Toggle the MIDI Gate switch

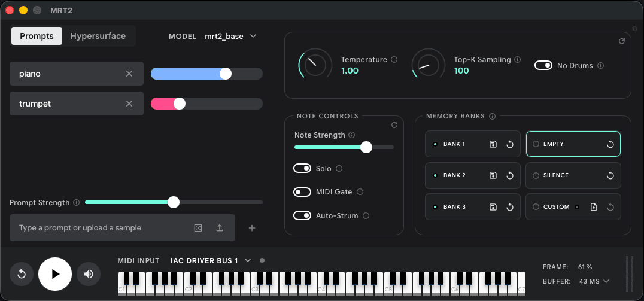point(302,191)
